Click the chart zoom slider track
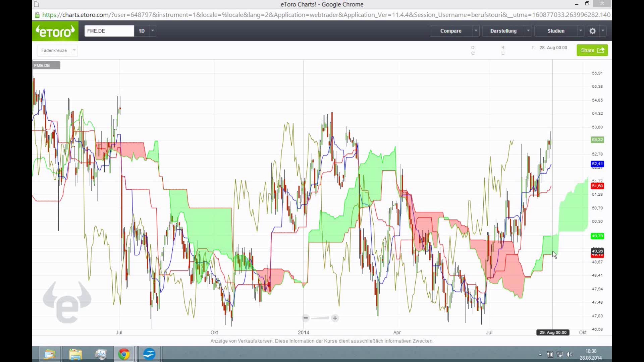 click(320, 318)
